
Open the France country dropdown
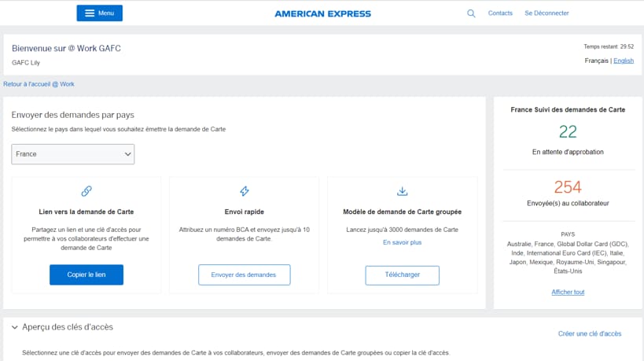[73, 154]
